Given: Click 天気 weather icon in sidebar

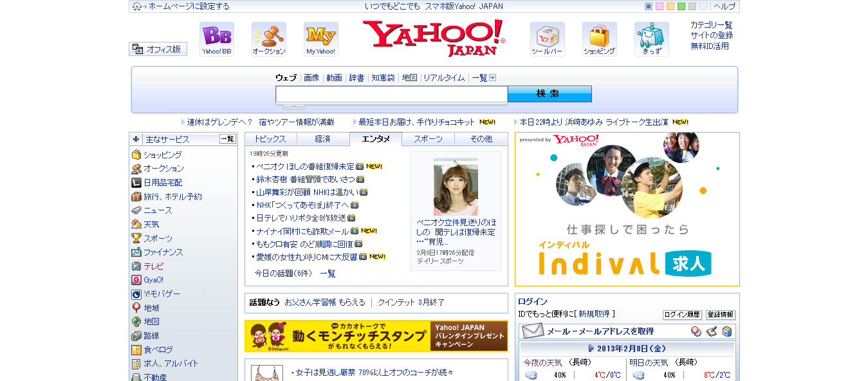Looking at the screenshot, I should pyautogui.click(x=136, y=225).
